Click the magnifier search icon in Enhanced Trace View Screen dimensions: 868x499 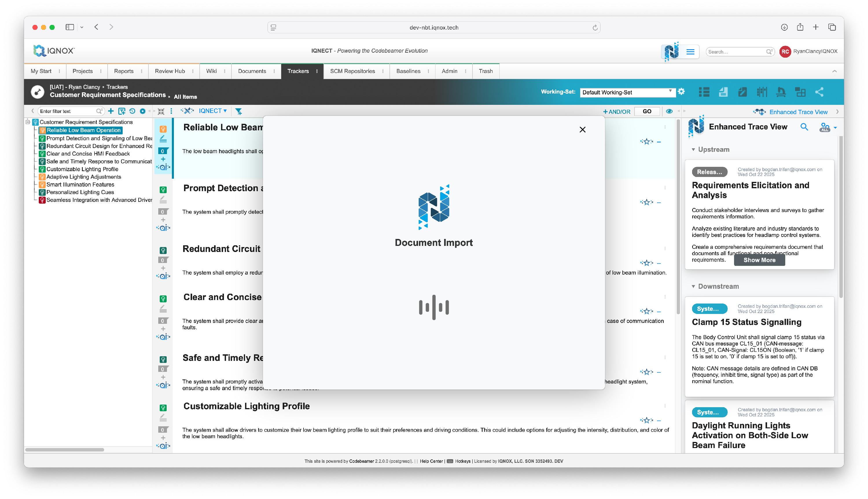click(804, 127)
